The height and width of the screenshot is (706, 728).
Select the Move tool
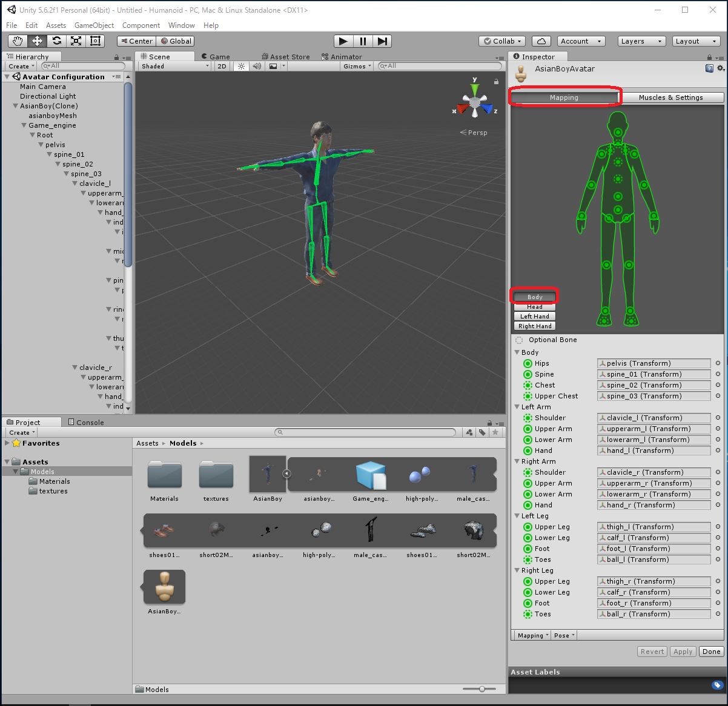[37, 41]
